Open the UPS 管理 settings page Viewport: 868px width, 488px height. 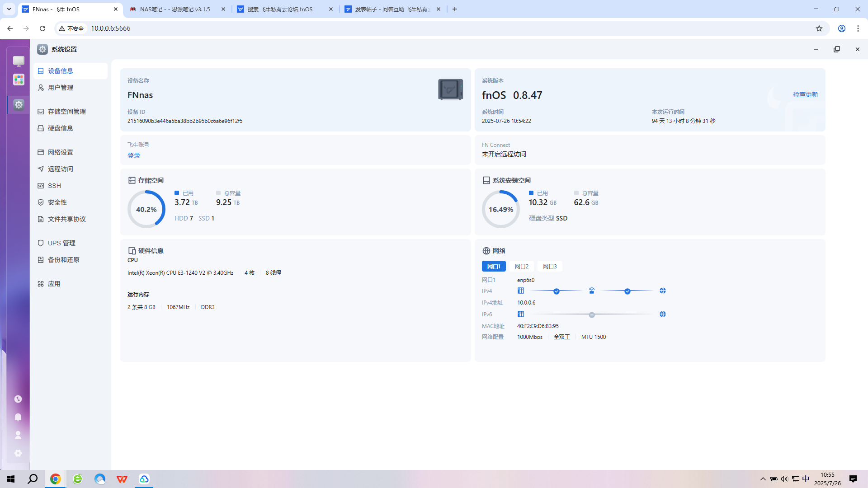pyautogui.click(x=71, y=243)
